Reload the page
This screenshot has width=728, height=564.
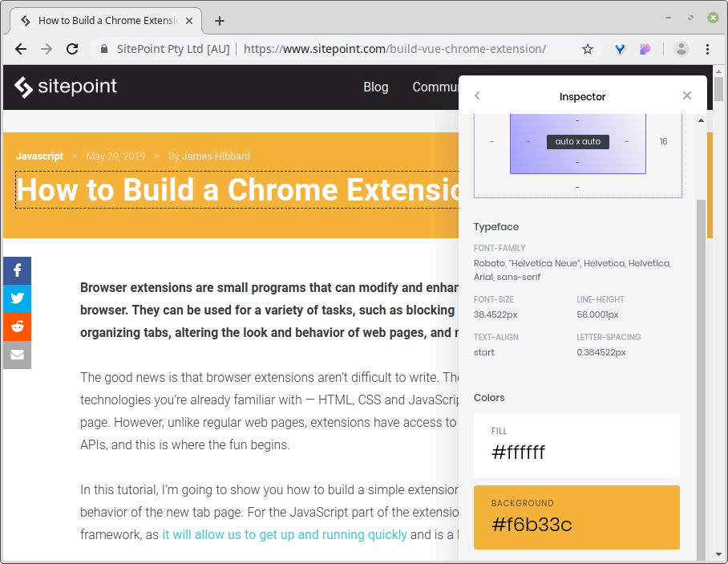pyautogui.click(x=72, y=49)
